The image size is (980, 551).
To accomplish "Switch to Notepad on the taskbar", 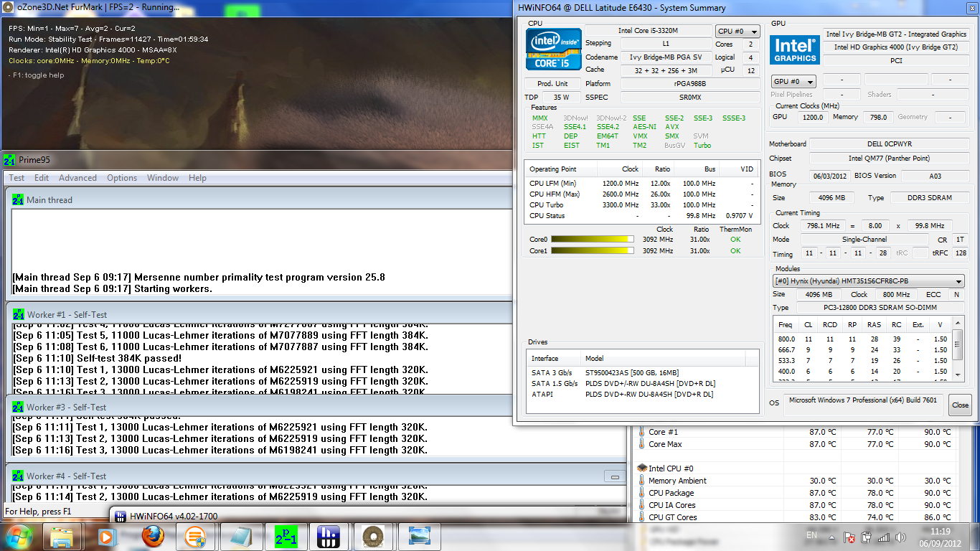I will pos(242,537).
